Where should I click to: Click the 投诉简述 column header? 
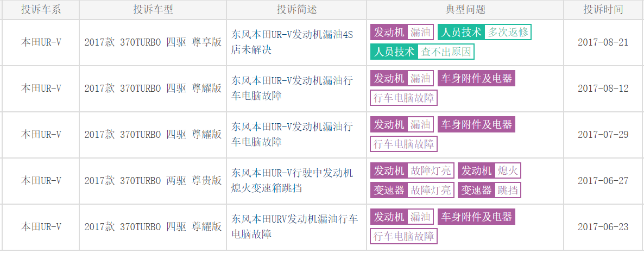point(296,10)
